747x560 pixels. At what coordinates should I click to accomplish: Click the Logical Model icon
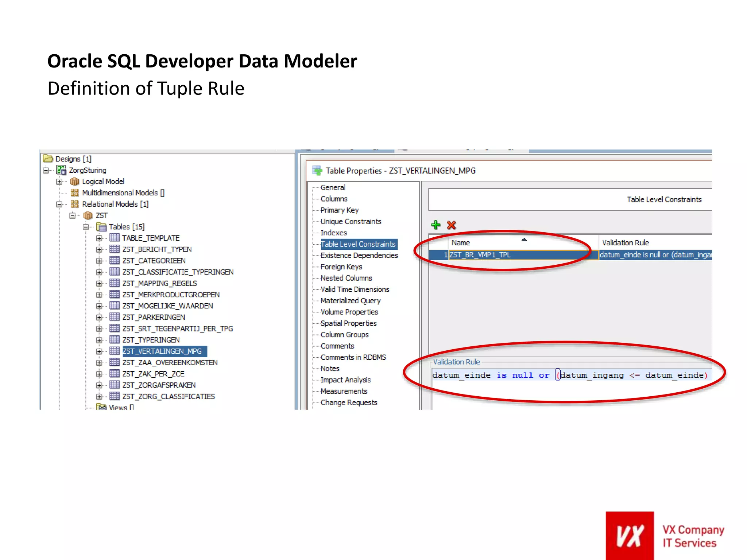click(74, 181)
